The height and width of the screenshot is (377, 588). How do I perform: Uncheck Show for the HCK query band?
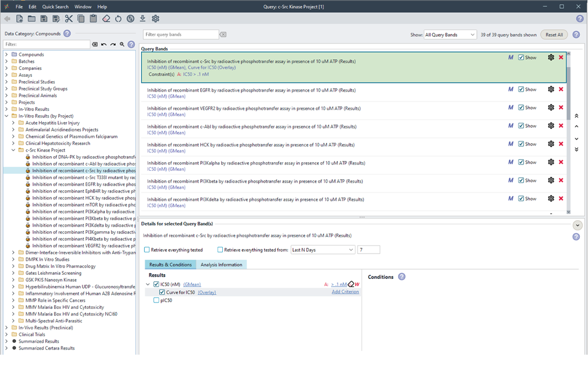point(521,144)
